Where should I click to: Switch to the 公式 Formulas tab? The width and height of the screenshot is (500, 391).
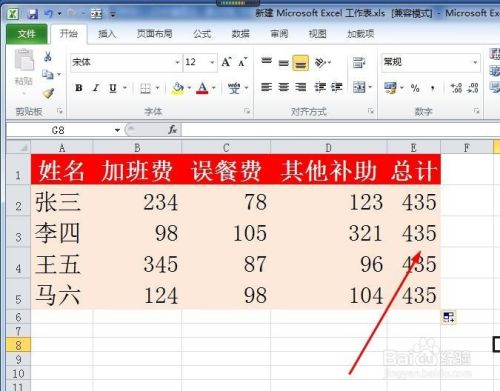click(202, 34)
